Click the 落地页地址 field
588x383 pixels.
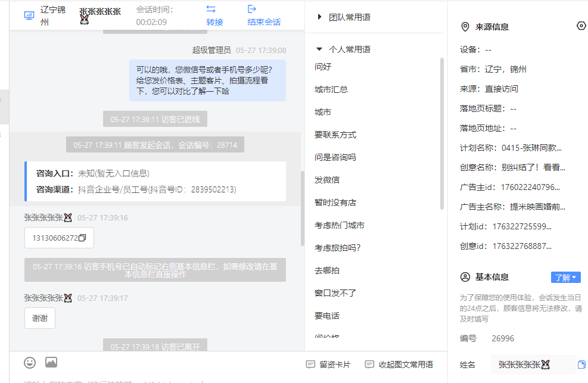click(488, 128)
